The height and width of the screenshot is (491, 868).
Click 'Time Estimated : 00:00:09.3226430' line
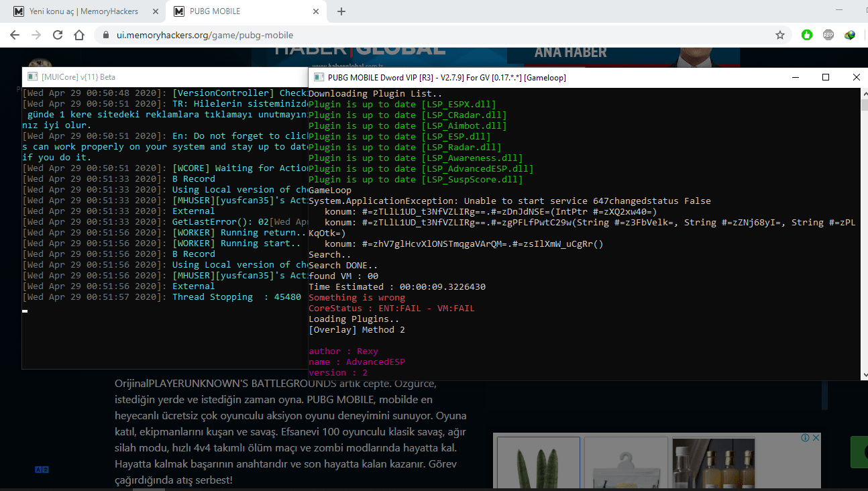click(x=397, y=286)
